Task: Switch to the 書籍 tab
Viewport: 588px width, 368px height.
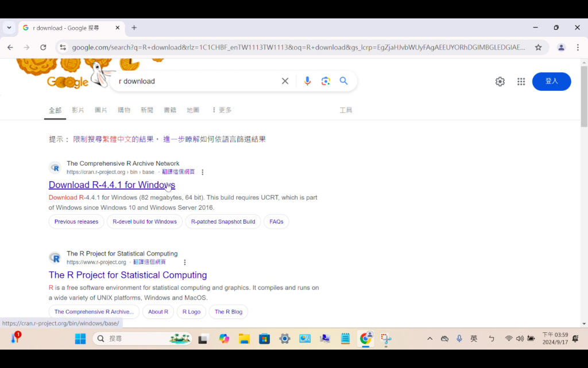Action: click(170, 110)
